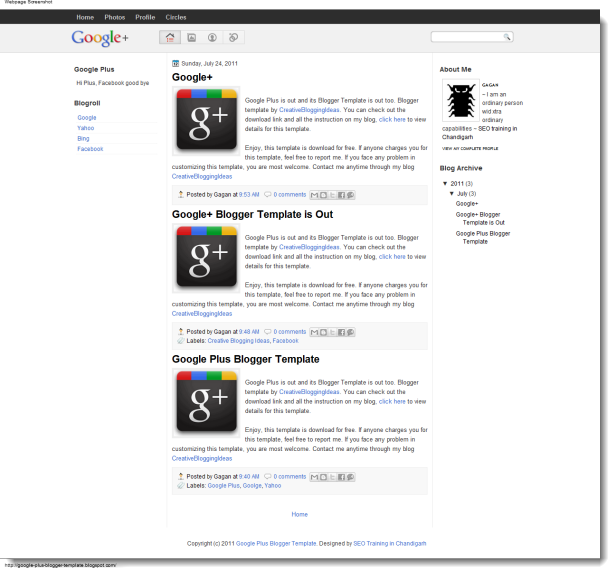615x583 pixels.
Task: Open the Google+ Blogger Template is Out title
Action: pos(252,215)
